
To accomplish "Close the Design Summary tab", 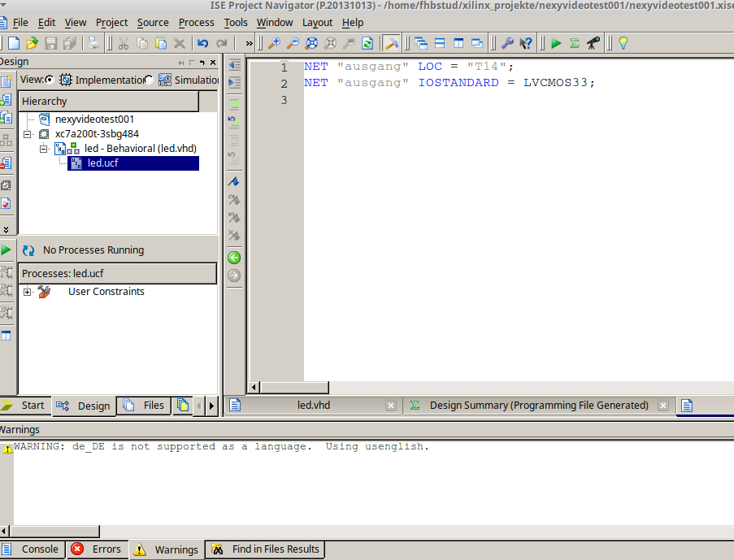I will point(663,406).
